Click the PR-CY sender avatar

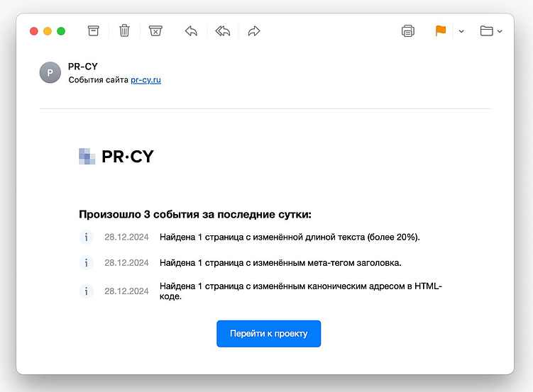point(50,72)
